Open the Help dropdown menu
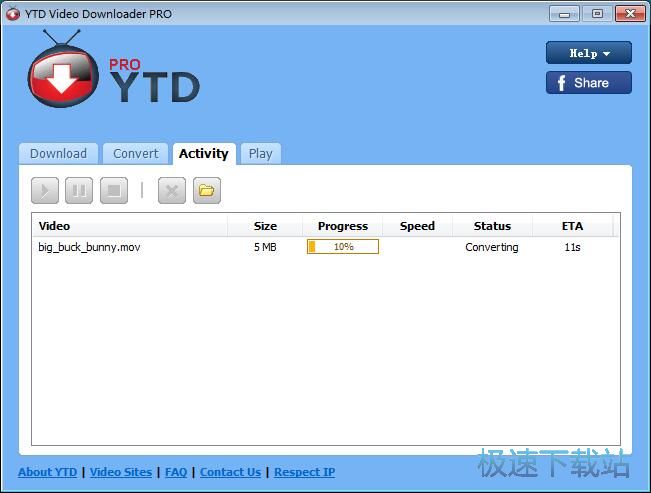Image resolution: width=651 pixels, height=493 pixels. point(589,53)
